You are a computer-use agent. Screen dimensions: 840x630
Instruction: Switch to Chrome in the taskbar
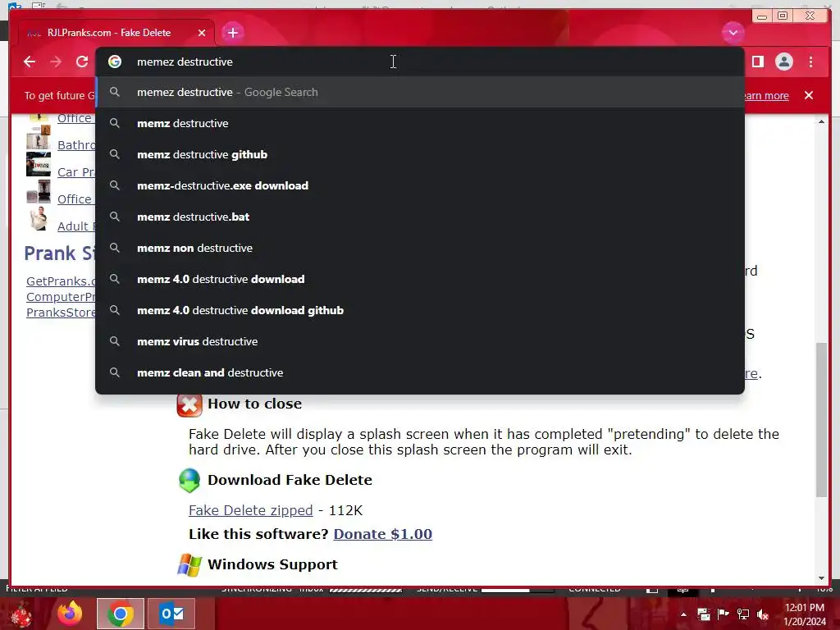click(x=121, y=614)
